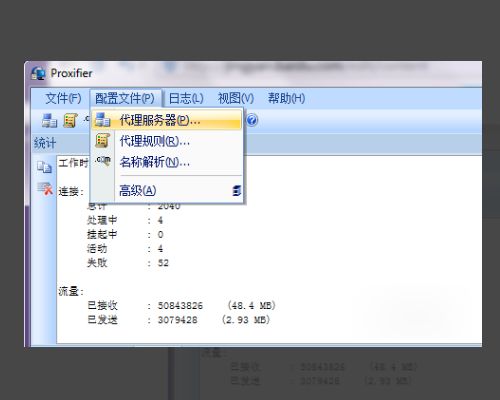Close the 配置文件(P) menu from the menu bar
This screenshot has height=400, width=500.
click(125, 98)
